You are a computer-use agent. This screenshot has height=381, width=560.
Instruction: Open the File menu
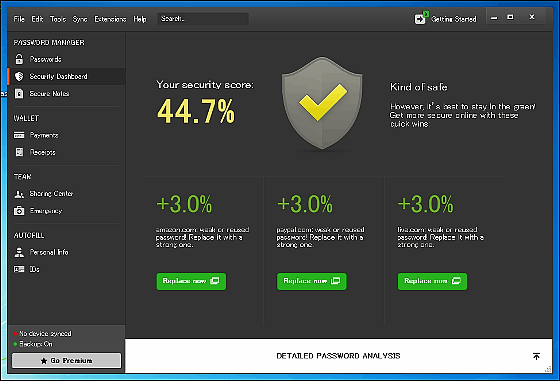point(19,19)
